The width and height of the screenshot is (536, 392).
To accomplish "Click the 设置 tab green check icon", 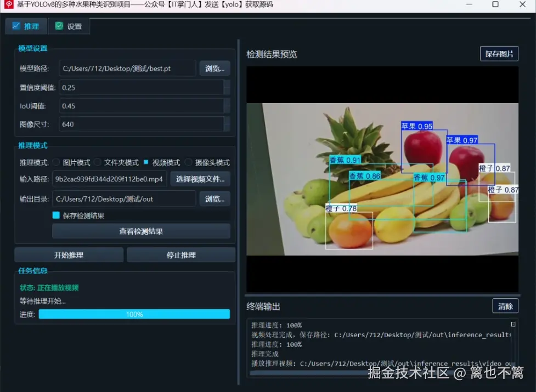I will click(x=59, y=26).
